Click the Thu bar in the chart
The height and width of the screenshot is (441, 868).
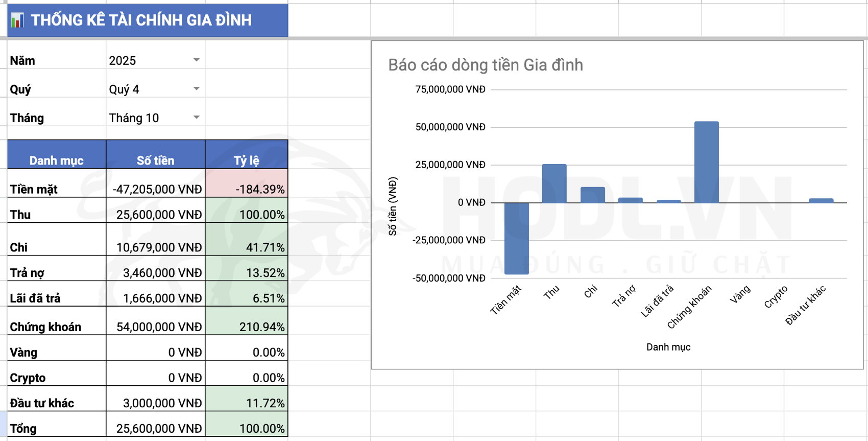click(554, 183)
